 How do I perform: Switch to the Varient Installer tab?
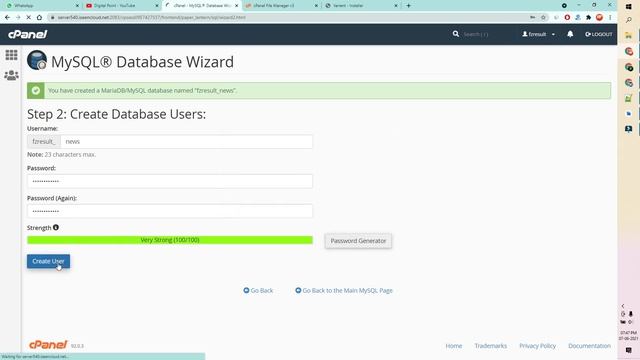pyautogui.click(x=359, y=6)
